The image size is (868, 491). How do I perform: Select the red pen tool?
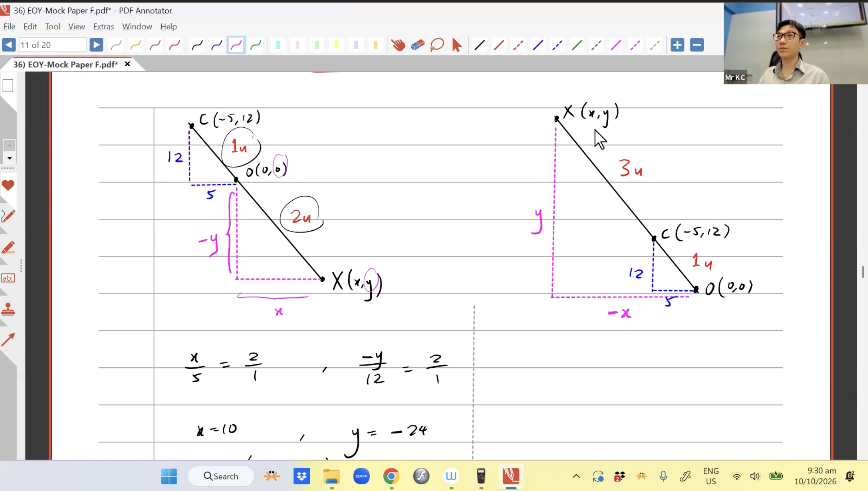pos(174,45)
